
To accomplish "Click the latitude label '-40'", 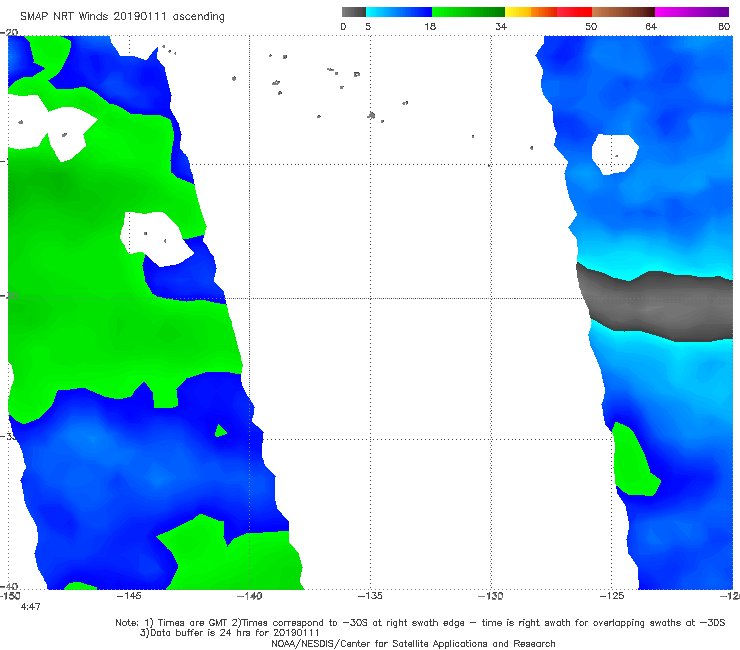I will click(9, 586).
